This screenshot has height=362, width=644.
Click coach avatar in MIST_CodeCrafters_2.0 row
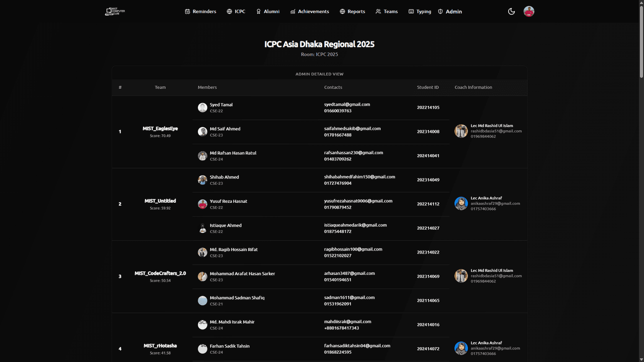point(461,276)
